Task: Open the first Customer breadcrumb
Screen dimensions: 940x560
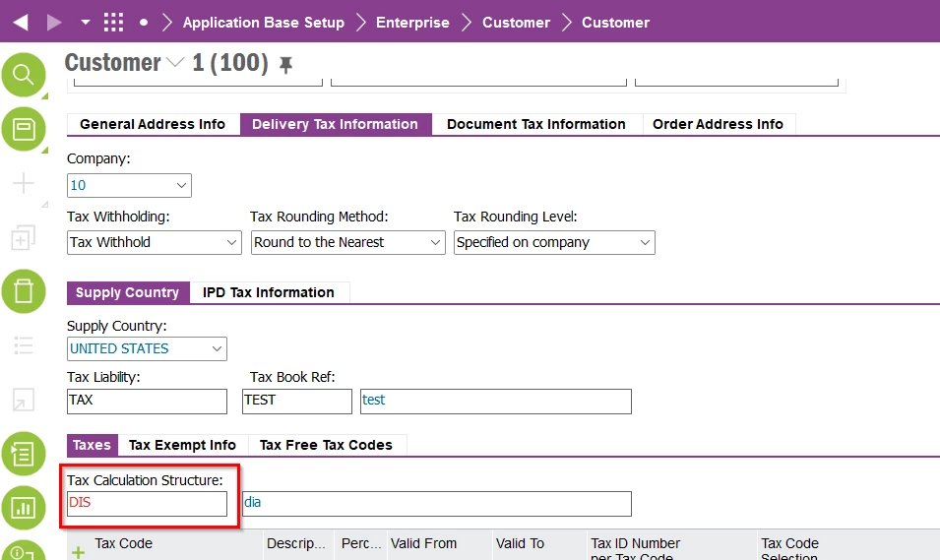Action: tap(516, 23)
